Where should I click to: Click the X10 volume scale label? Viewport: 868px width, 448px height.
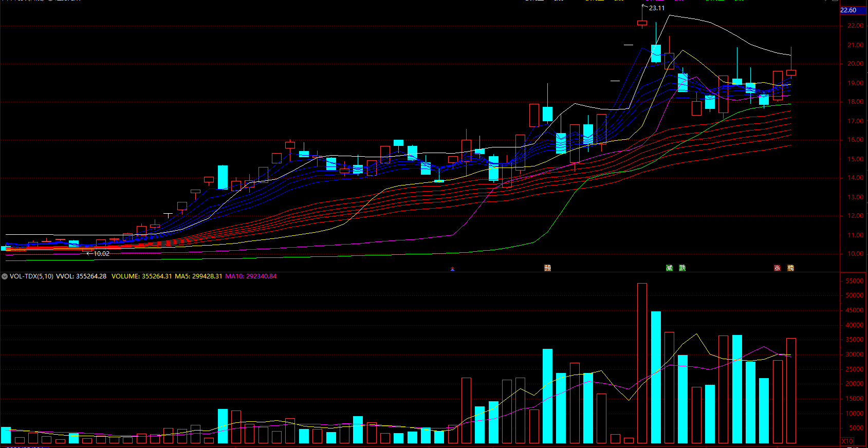(847, 441)
